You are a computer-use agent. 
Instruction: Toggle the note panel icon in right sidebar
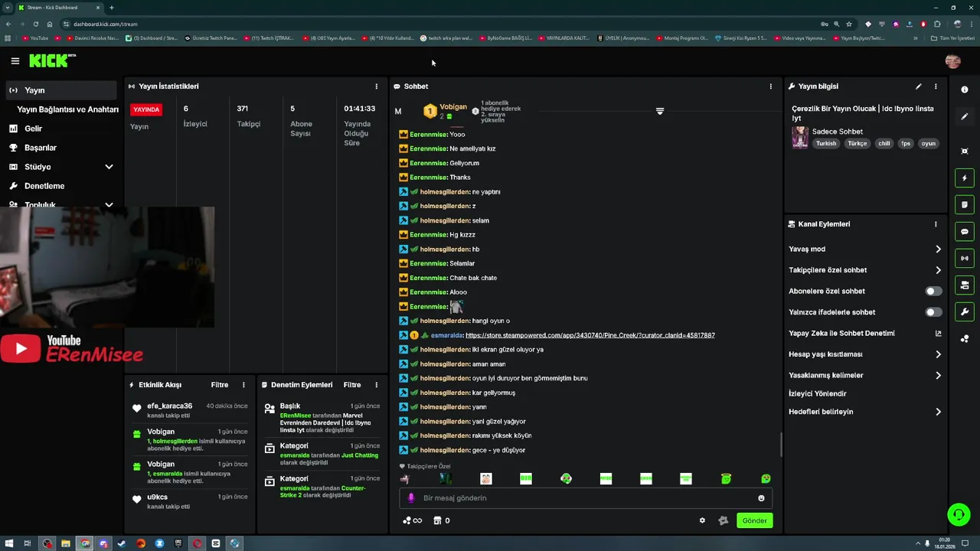click(x=964, y=204)
